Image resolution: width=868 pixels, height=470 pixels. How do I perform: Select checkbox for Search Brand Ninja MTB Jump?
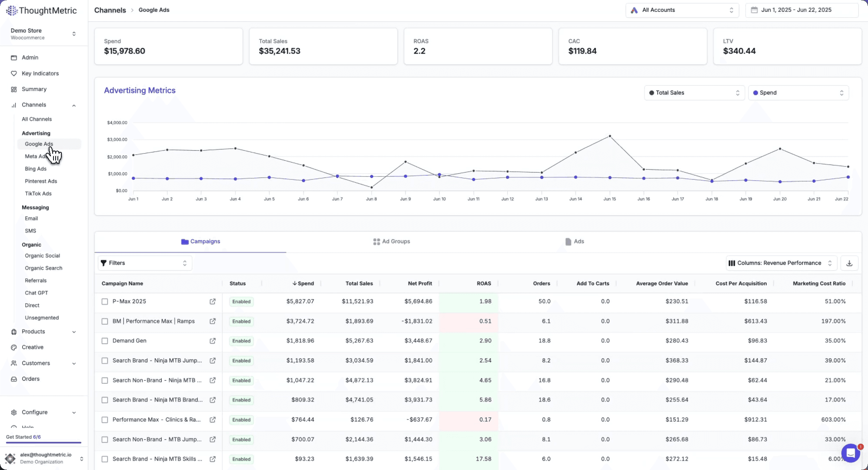click(105, 361)
